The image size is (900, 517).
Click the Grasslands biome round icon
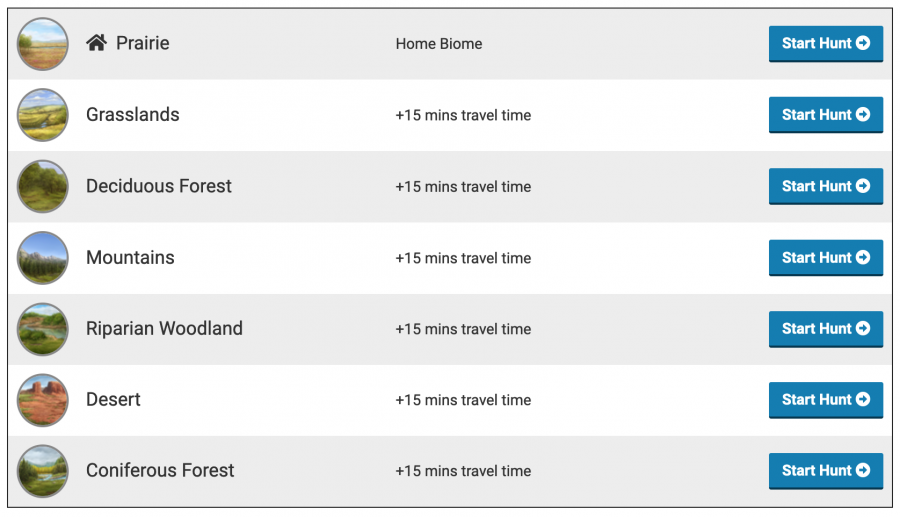tap(43, 115)
